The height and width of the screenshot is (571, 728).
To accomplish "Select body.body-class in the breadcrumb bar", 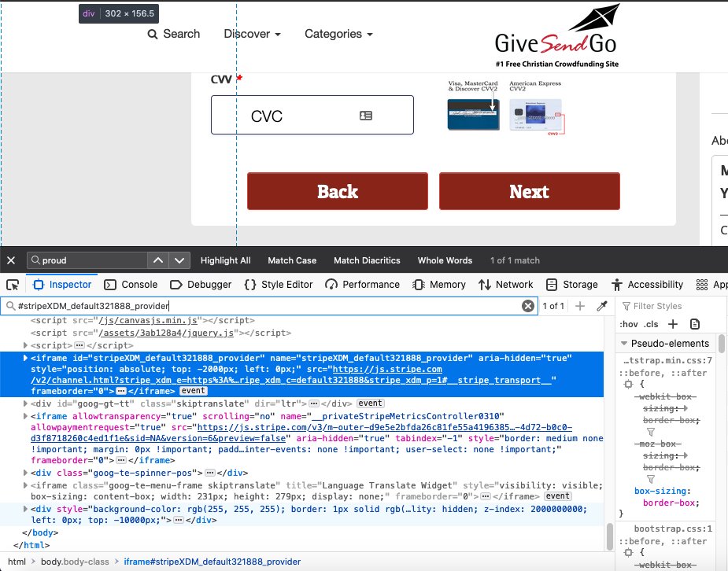I will click(x=75, y=562).
